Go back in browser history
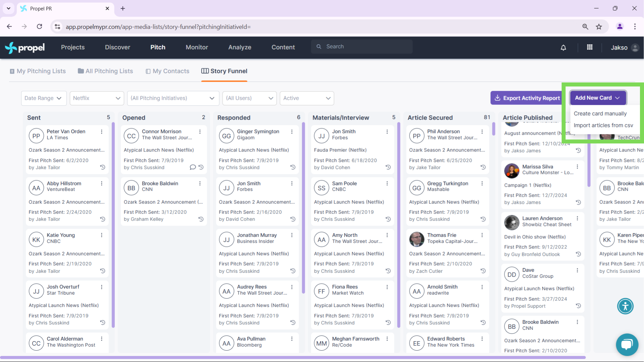Viewport: 644px width, 362px height. point(9,26)
